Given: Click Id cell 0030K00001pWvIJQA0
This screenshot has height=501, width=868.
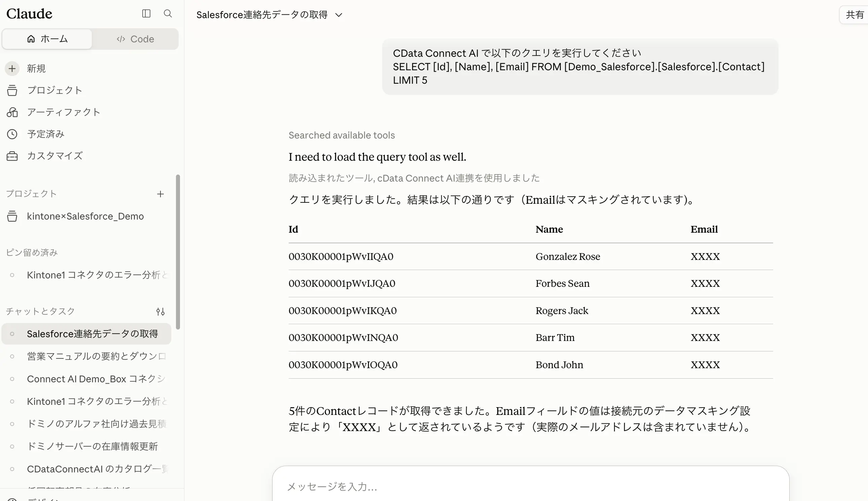Looking at the screenshot, I should pyautogui.click(x=342, y=283).
